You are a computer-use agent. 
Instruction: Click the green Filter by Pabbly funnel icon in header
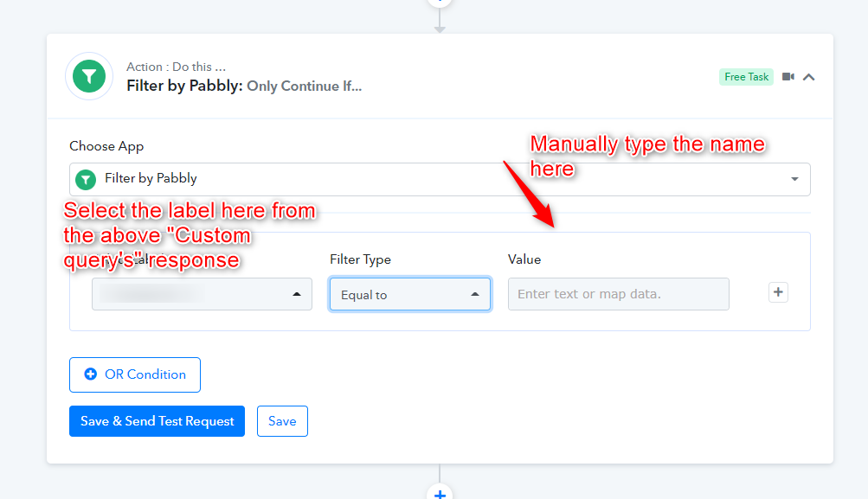89,76
